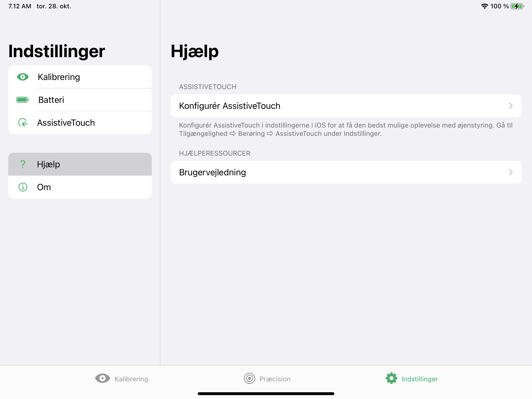Click the AssistiveTouch cursor icon
Image resolution: width=532 pixels, height=399 pixels.
tap(23, 123)
